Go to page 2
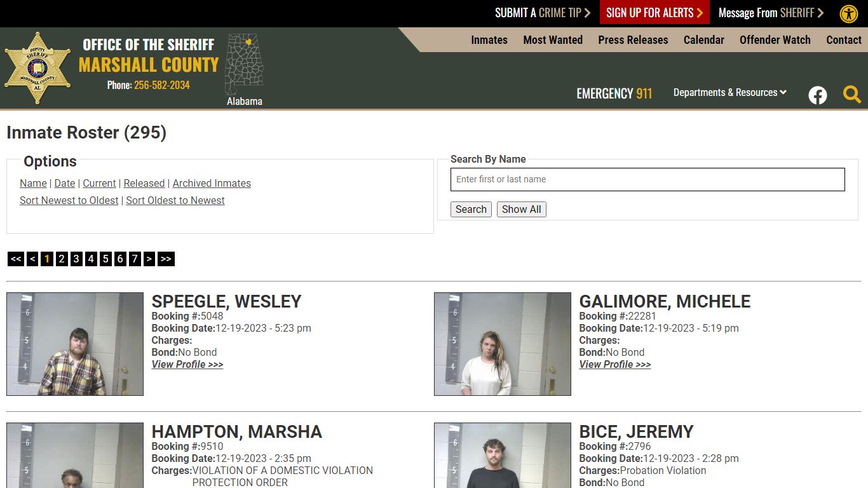 [x=62, y=259]
